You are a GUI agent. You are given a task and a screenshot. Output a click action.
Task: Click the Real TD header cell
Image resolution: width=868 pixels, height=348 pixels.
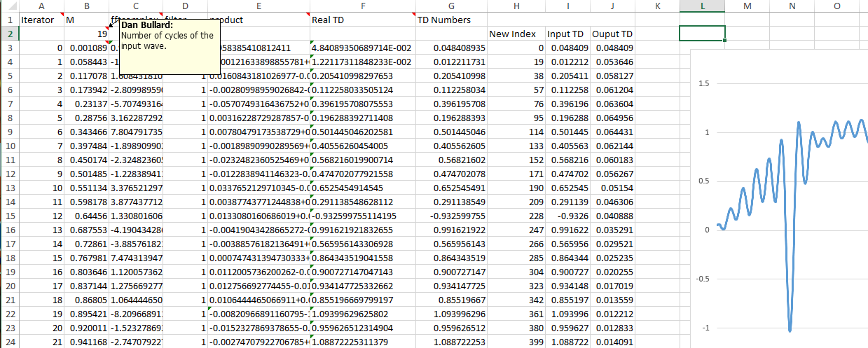(x=361, y=20)
